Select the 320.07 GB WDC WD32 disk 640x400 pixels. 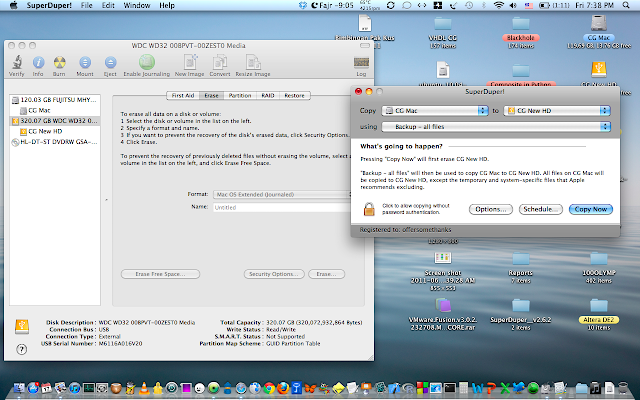click(55, 121)
